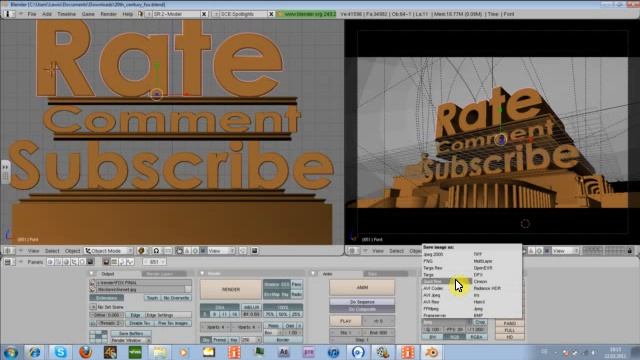Click Free Tex Images button
This screenshot has width=640, height=360.
tap(173, 323)
